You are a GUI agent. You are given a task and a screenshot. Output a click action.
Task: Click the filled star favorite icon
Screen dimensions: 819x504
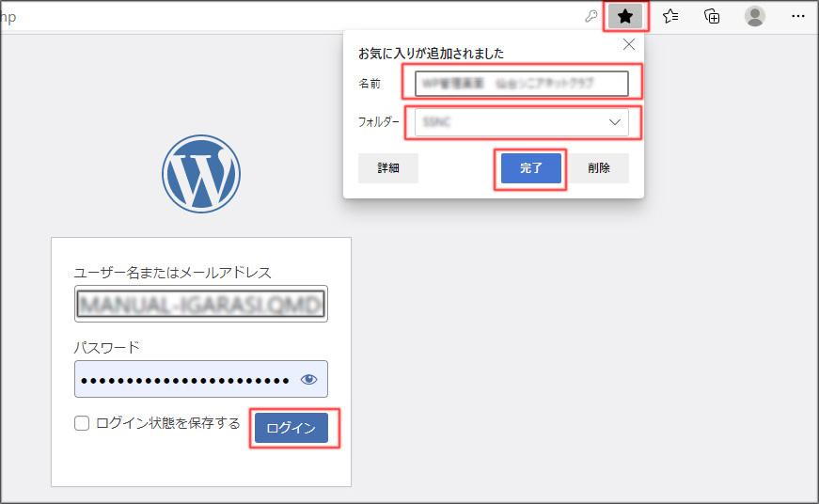[x=625, y=16]
